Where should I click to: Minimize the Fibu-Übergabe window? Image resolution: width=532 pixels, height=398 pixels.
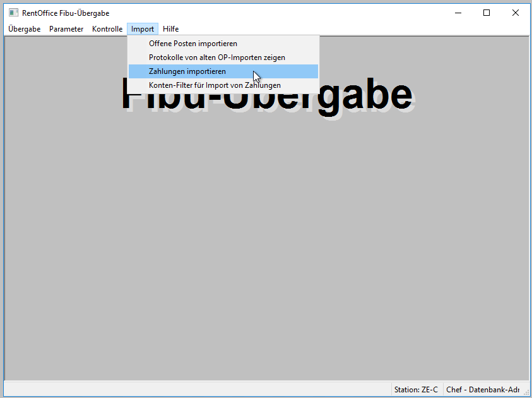pyautogui.click(x=458, y=13)
